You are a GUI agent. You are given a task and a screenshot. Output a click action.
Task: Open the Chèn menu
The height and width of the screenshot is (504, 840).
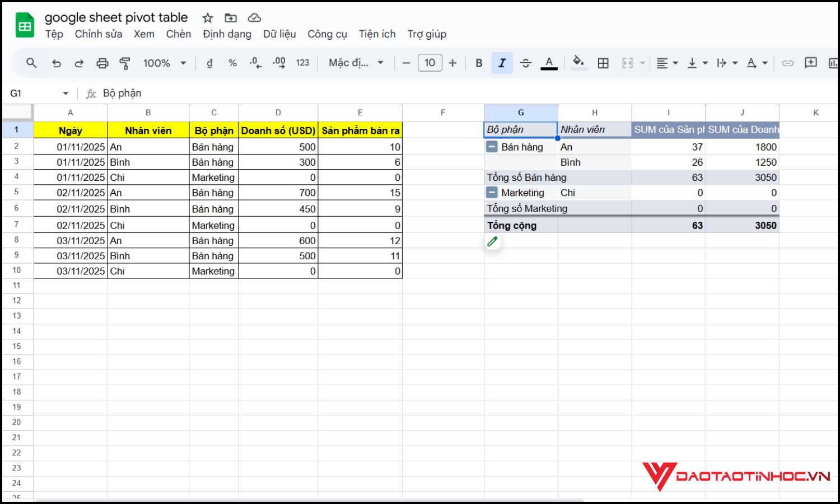coord(178,34)
